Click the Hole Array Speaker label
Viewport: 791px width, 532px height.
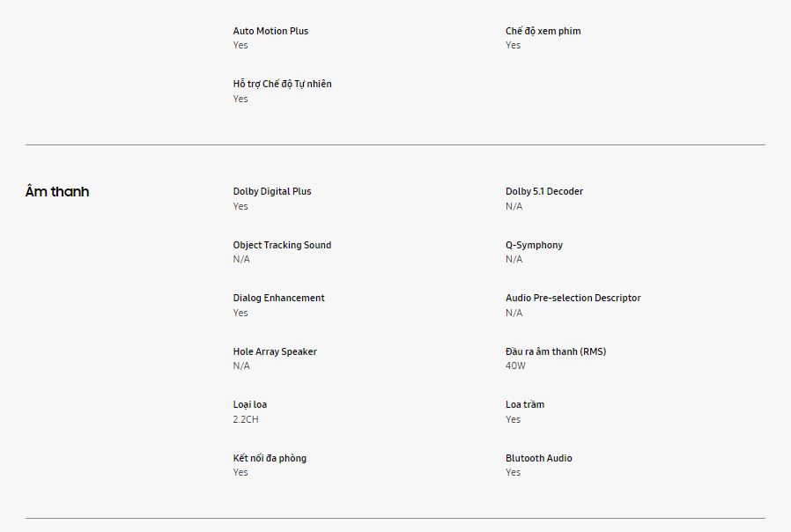[275, 351]
